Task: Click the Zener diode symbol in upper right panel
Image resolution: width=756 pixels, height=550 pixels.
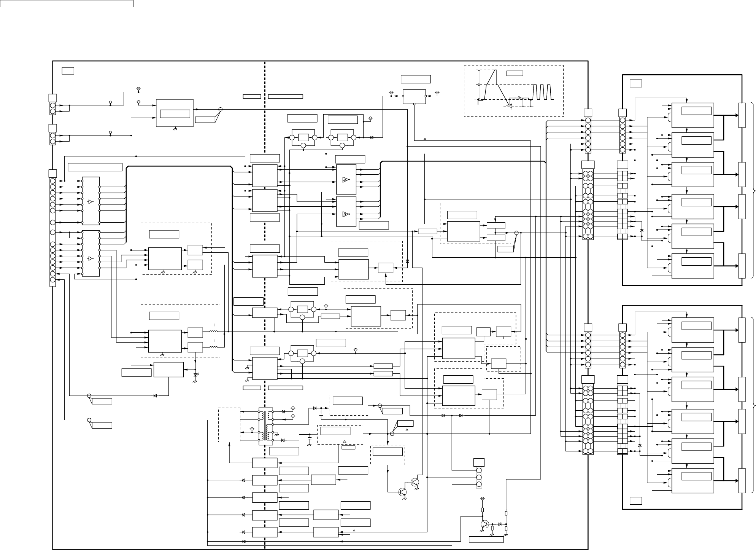Action: [642, 231]
